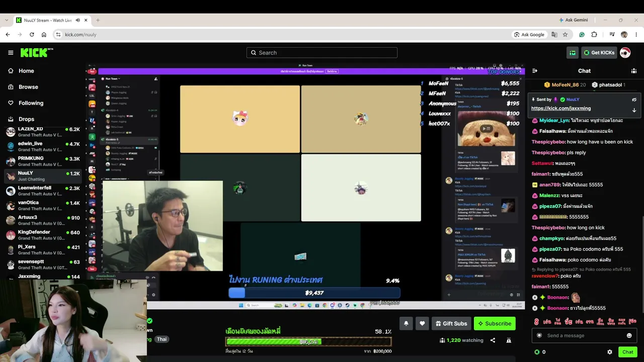Screen dimensions: 644x362
Task: Collapse the chat panel with arrow icon
Action: point(535,71)
